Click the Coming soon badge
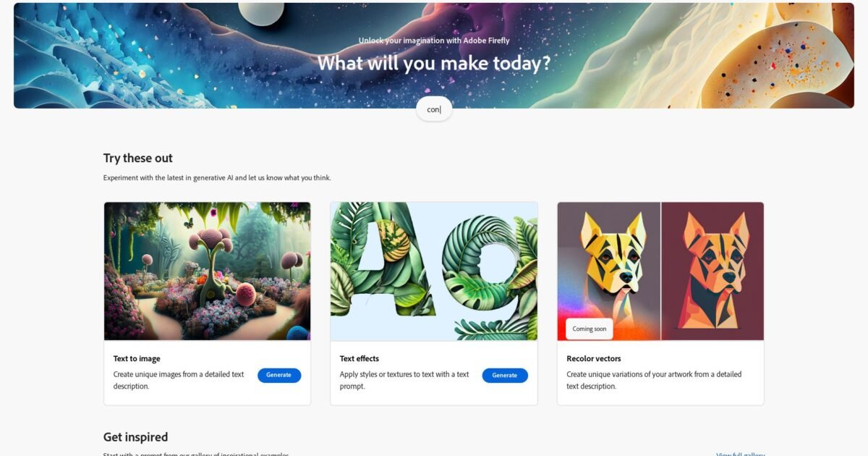The image size is (868, 456). point(590,329)
